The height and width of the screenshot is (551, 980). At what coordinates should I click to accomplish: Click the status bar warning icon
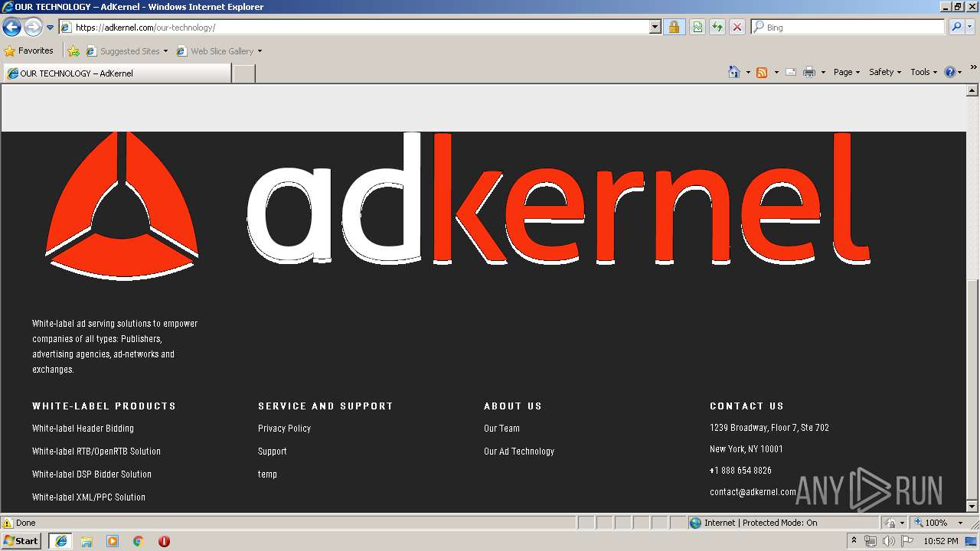tap(8, 523)
